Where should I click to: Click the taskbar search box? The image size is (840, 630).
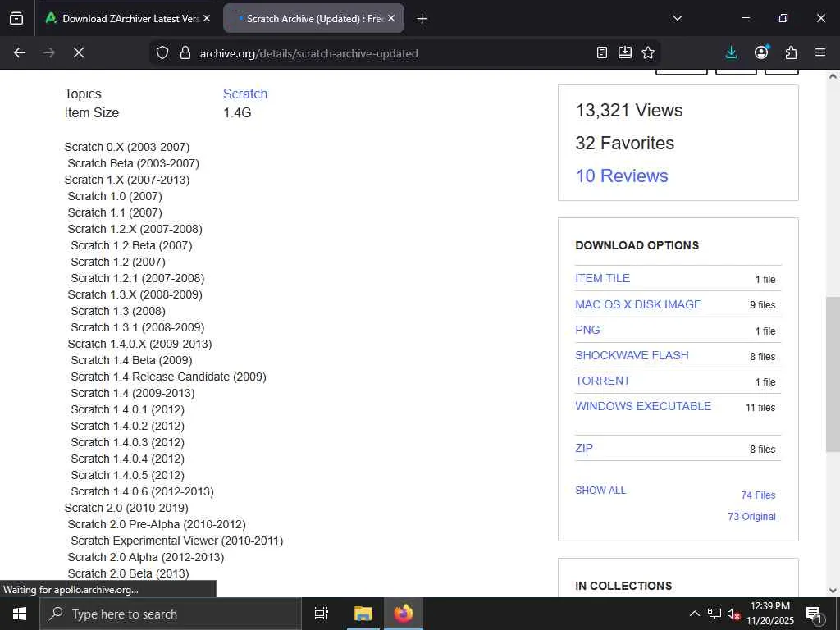pyautogui.click(x=171, y=614)
